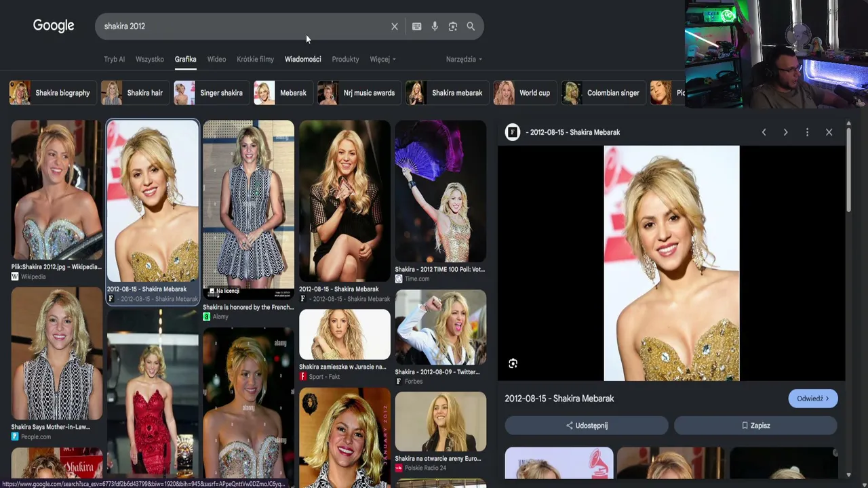Switch to the Wszystko tab
The width and height of the screenshot is (868, 488).
coord(150,59)
